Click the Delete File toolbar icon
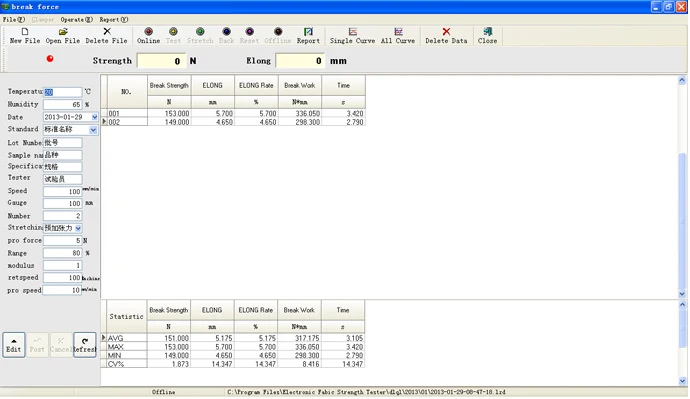Image resolution: width=690 pixels, height=399 pixels. (x=106, y=31)
